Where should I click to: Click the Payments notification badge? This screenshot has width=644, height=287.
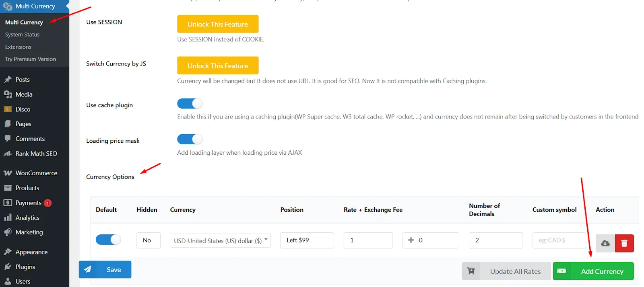point(47,203)
